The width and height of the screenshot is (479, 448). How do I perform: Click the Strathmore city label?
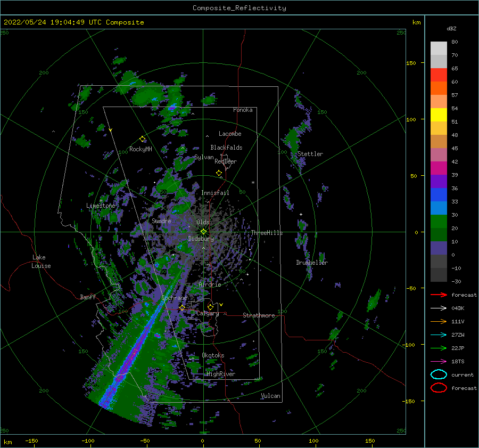point(259,315)
